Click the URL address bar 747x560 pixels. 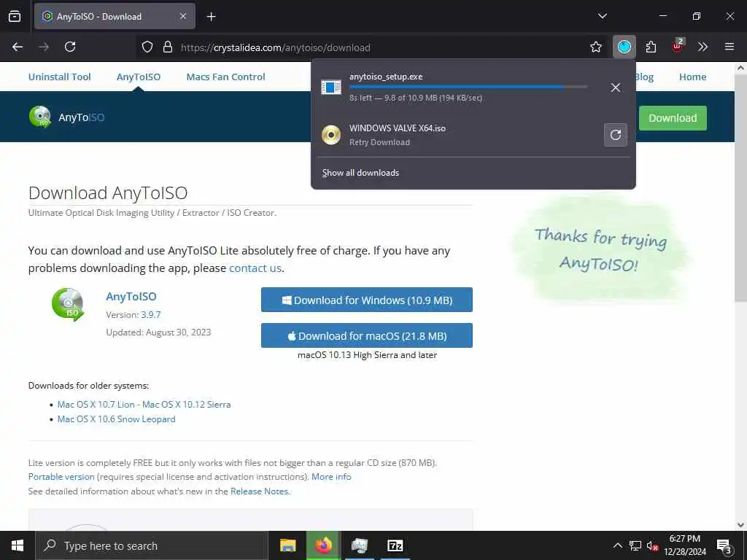(371, 47)
